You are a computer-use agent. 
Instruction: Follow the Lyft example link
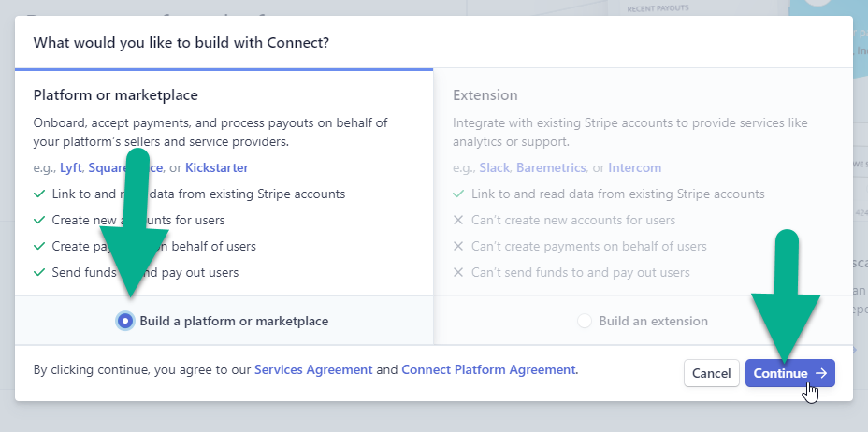point(72,167)
